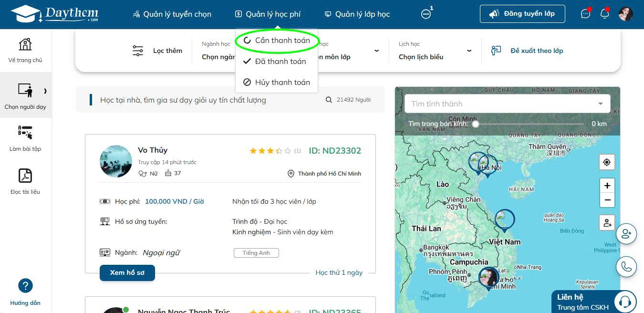Select Chọn người dạy sidebar item
644x313 pixels.
pyautogui.click(x=25, y=95)
